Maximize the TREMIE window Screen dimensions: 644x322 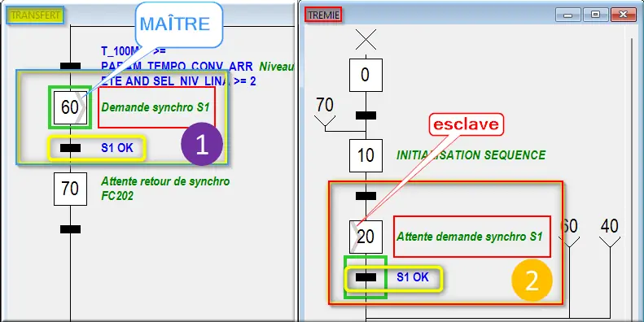click(595, 15)
